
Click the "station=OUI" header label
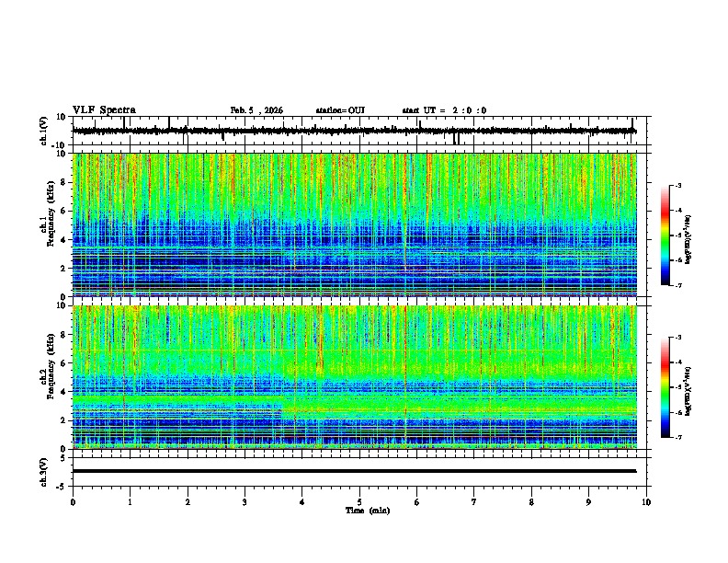pos(340,110)
